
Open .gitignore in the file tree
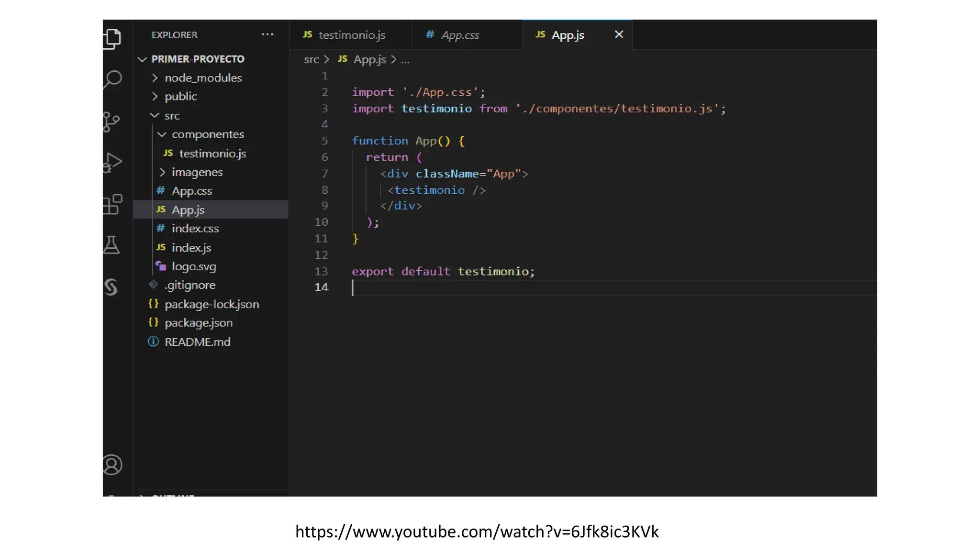(211, 285)
